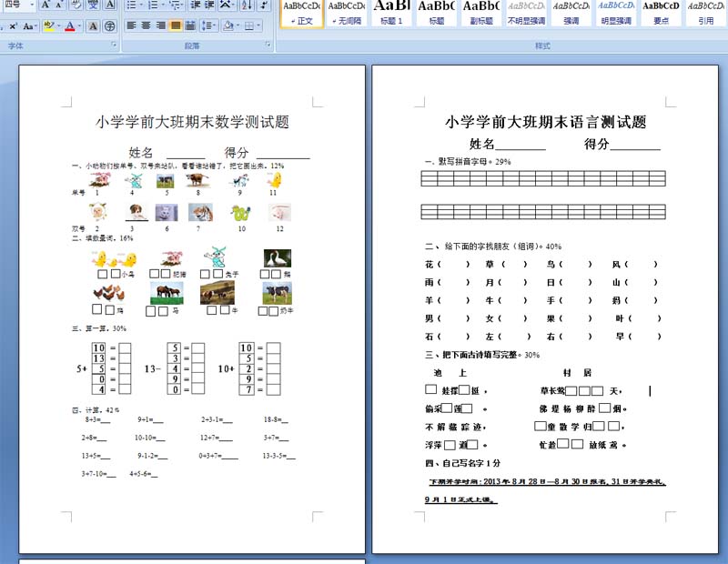
Task: Apply the 不明显强调 style
Action: point(527,14)
